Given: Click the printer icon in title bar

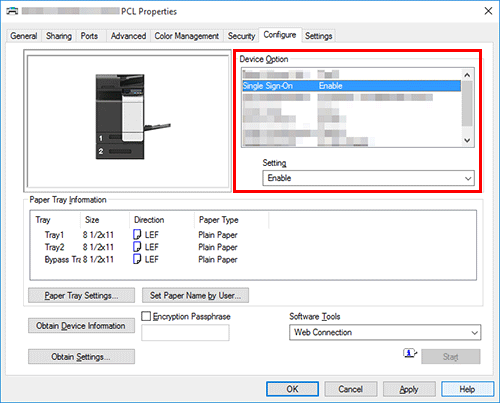Looking at the screenshot, I should [12, 11].
